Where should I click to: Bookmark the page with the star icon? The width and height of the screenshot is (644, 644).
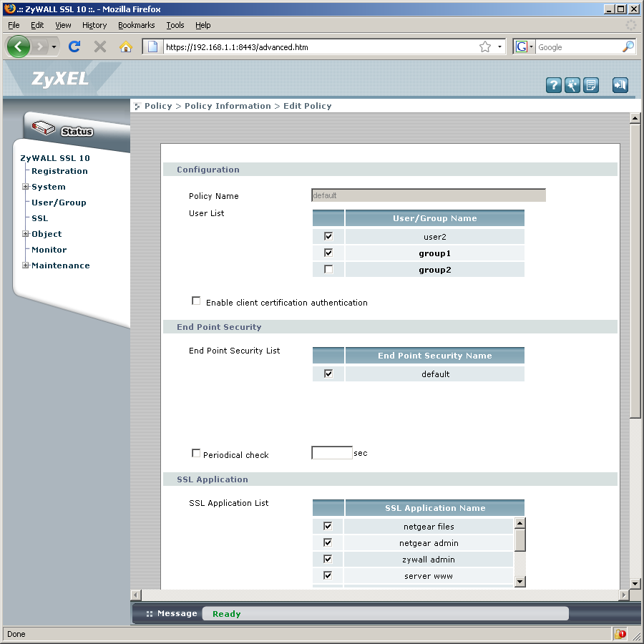[485, 47]
